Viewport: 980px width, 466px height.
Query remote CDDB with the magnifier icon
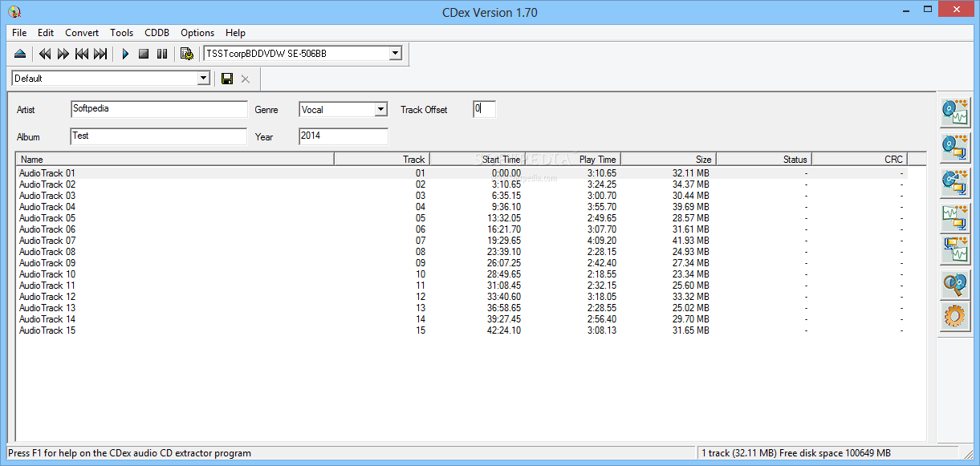(955, 284)
